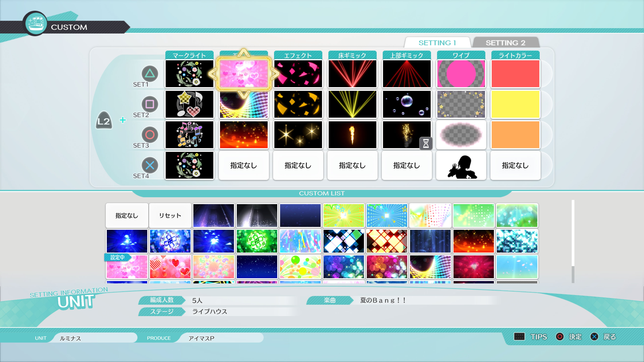Click the right arrow of selected cell
644x362 pixels.
click(275, 74)
